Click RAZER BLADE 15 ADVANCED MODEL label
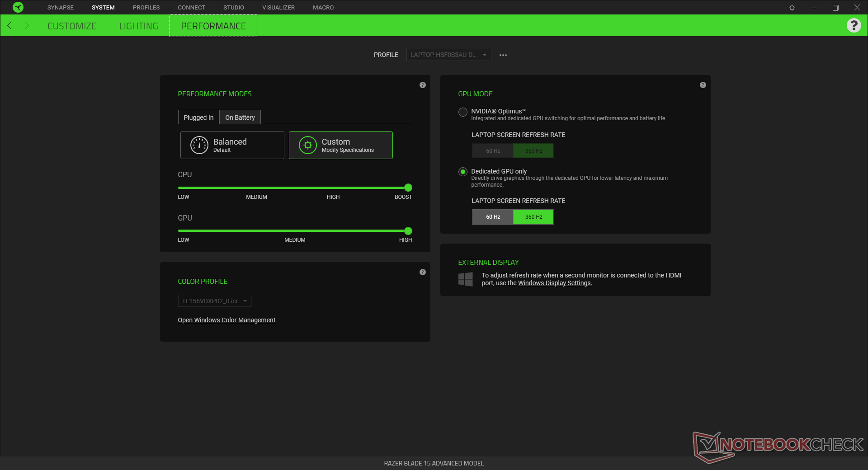Screen dimensions: 868x470 coord(434,463)
